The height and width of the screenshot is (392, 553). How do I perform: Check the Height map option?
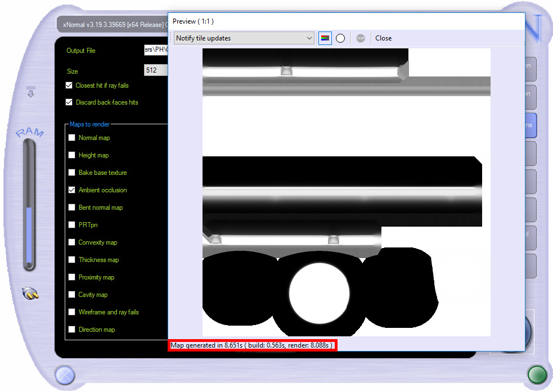(71, 155)
